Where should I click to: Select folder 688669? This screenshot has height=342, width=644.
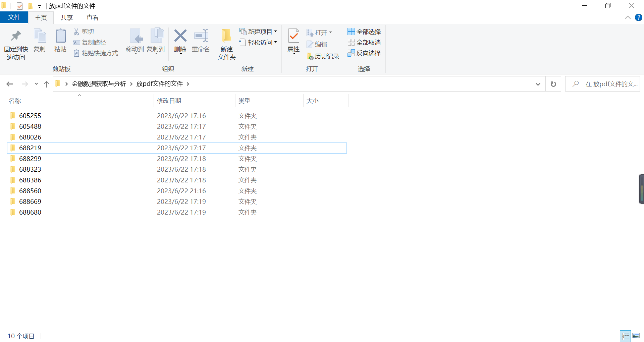click(x=177, y=202)
